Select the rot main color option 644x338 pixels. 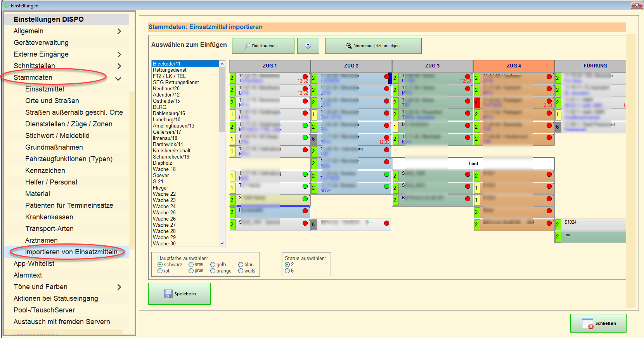160,271
